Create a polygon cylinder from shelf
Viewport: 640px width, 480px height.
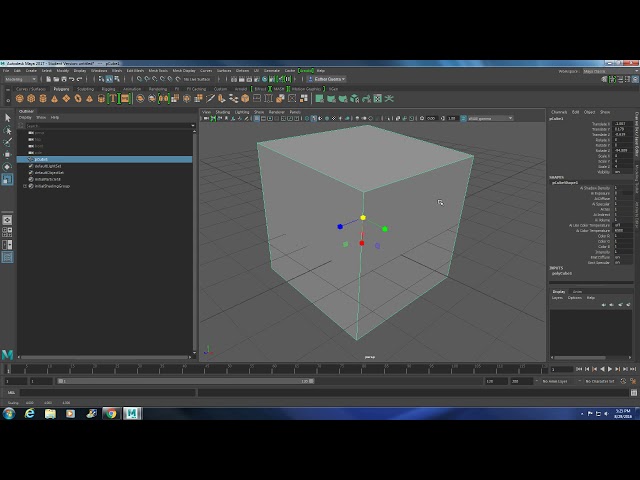click(43, 98)
